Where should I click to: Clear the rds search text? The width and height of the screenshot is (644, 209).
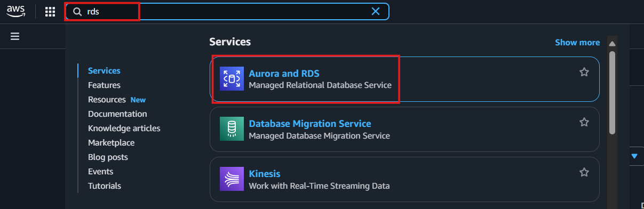click(x=376, y=12)
